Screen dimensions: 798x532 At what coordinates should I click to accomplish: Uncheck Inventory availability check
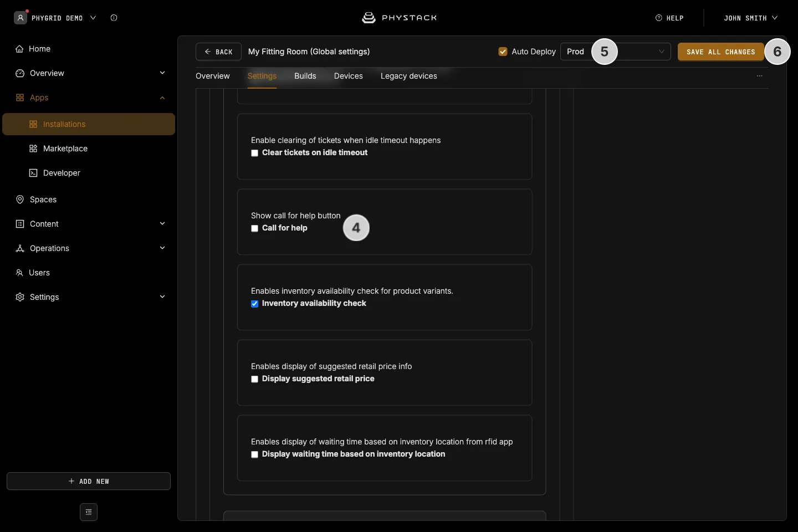click(255, 304)
